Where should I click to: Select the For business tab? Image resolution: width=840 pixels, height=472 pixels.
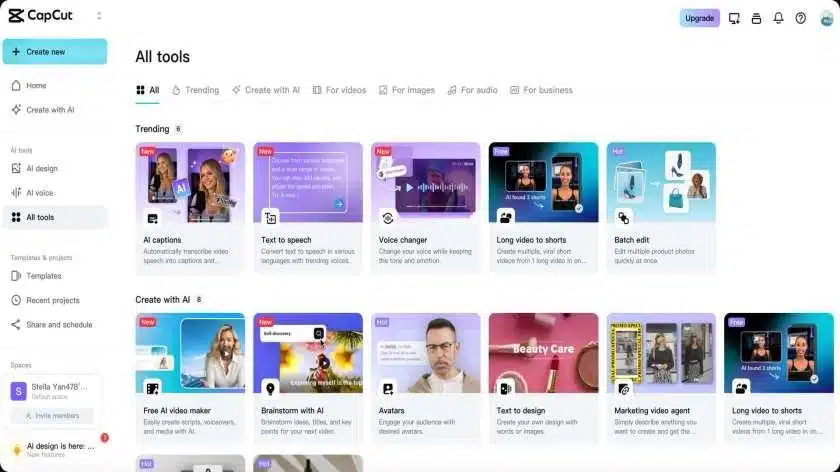pyautogui.click(x=541, y=90)
